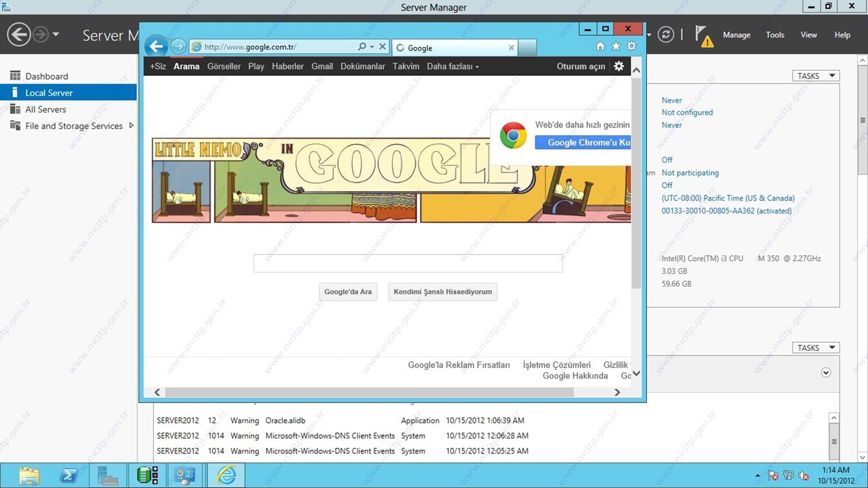The width and height of the screenshot is (868, 488).
Task: Click Oturum açın sign-in
Action: [x=581, y=67]
